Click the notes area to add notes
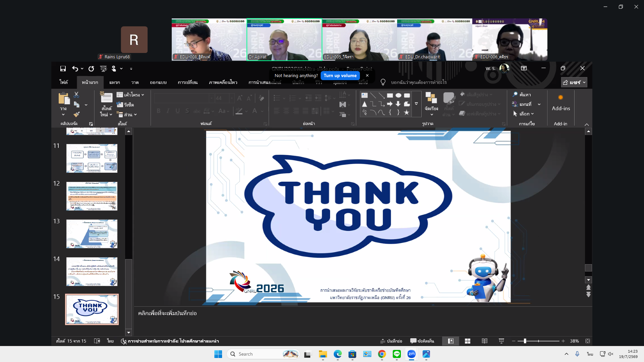This screenshot has width=644, height=362. [x=362, y=313]
